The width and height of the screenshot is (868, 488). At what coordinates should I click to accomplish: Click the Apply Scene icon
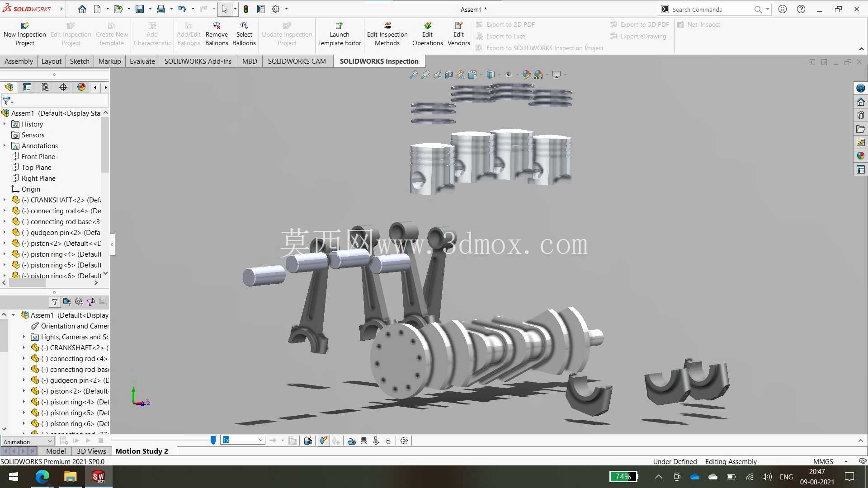538,75
